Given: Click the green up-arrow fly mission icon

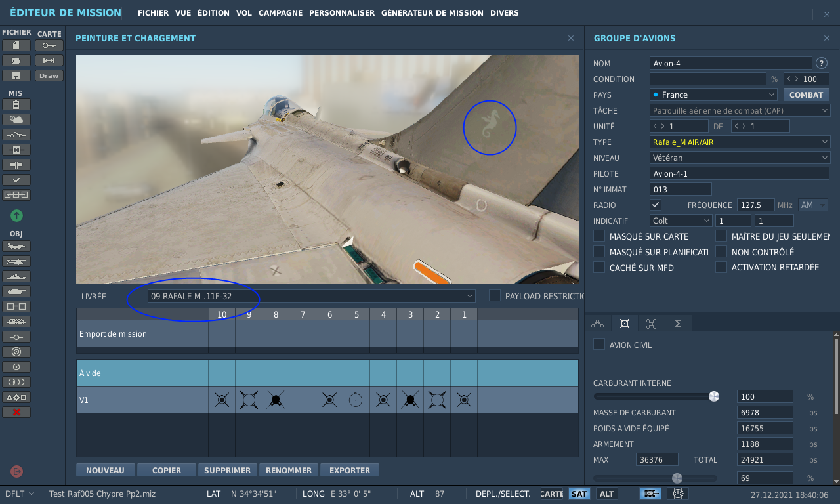Looking at the screenshot, I should pyautogui.click(x=16, y=215).
